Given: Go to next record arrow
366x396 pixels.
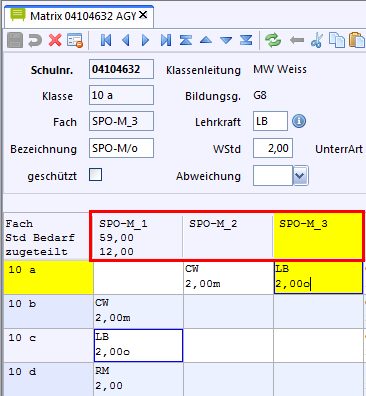Looking at the screenshot, I should pos(145,40).
